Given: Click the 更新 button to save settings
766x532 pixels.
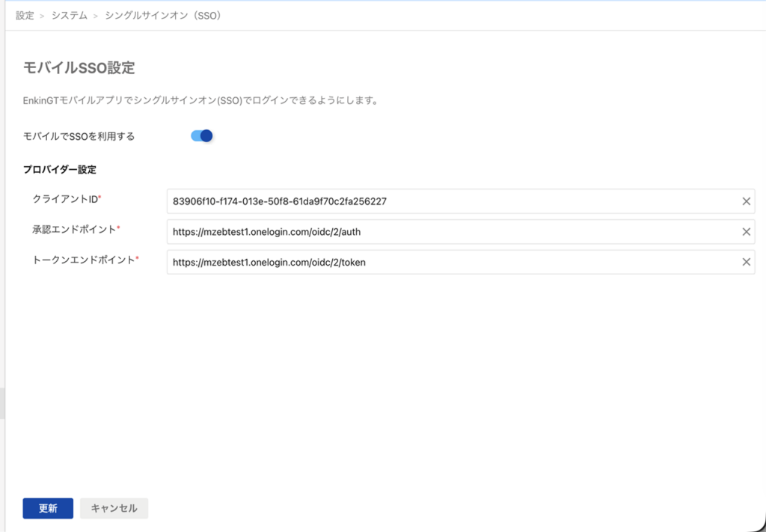Looking at the screenshot, I should 48,508.
